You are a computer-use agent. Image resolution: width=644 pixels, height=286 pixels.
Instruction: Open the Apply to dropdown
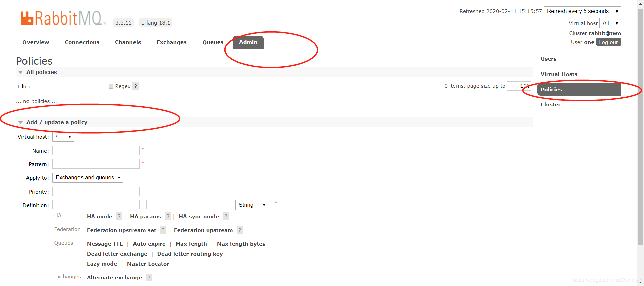tap(88, 178)
